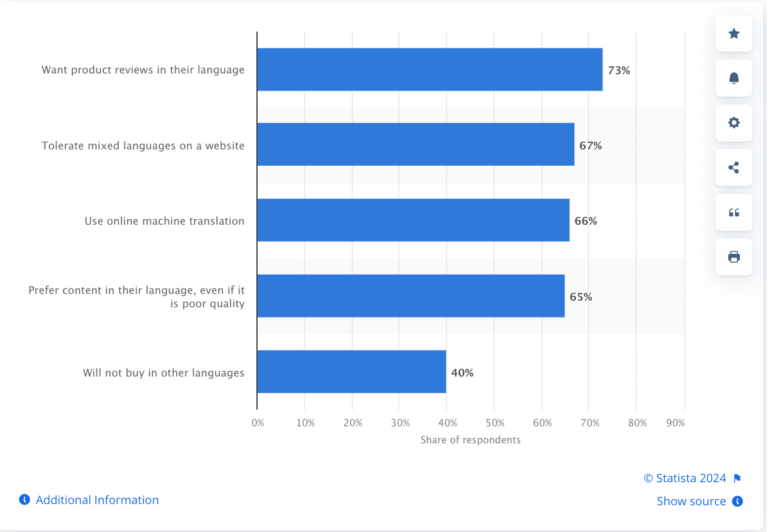Open the citation quote icon
767x532 pixels.
(x=734, y=212)
